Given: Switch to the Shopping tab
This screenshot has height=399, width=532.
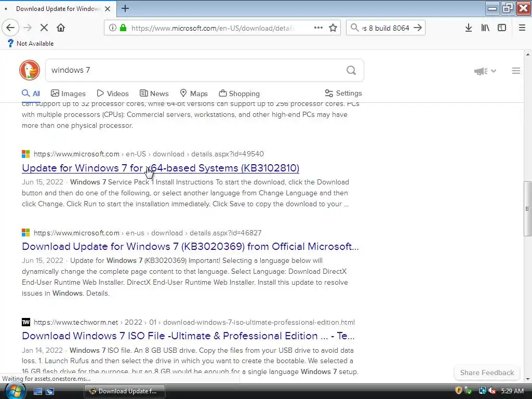Looking at the screenshot, I should pos(239,94).
